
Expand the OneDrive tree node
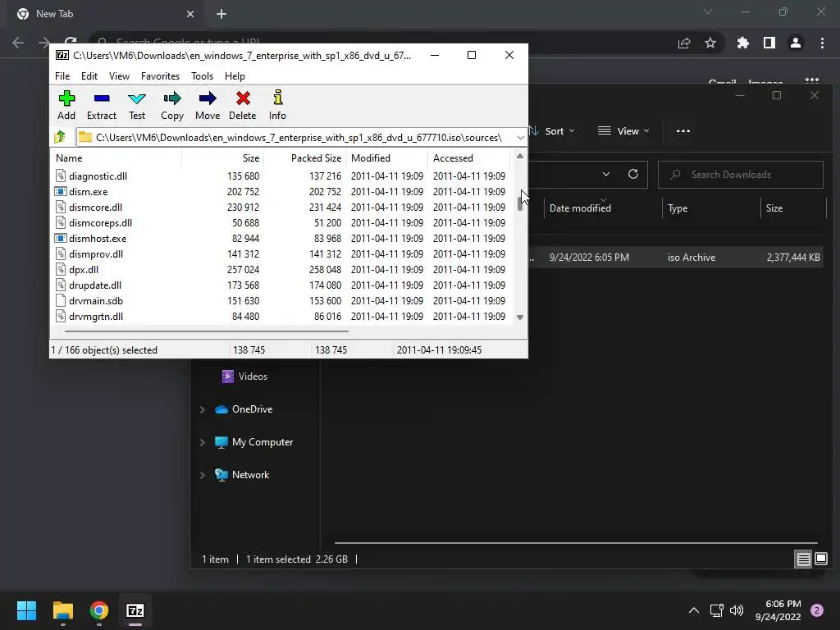tap(202, 409)
